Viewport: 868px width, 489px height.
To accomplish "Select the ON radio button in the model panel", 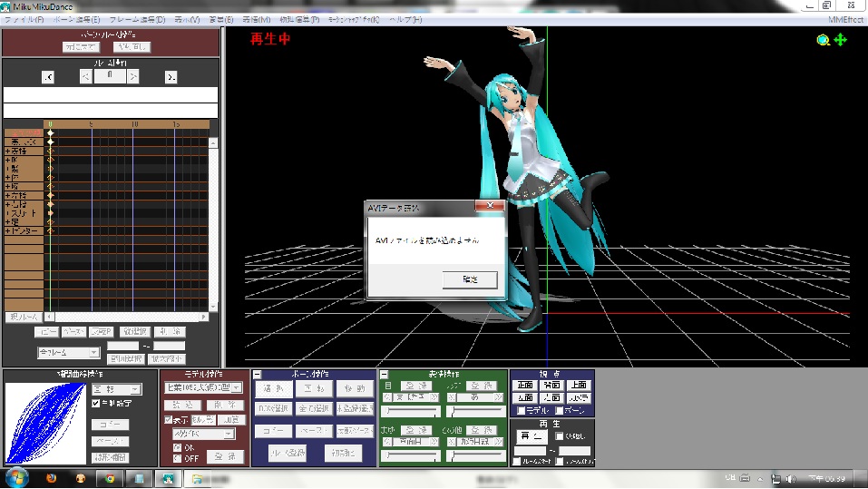I will pyautogui.click(x=177, y=447).
